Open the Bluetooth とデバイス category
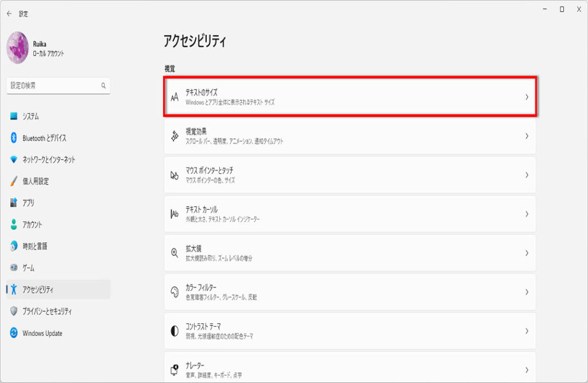This screenshot has width=588, height=383. point(44,138)
